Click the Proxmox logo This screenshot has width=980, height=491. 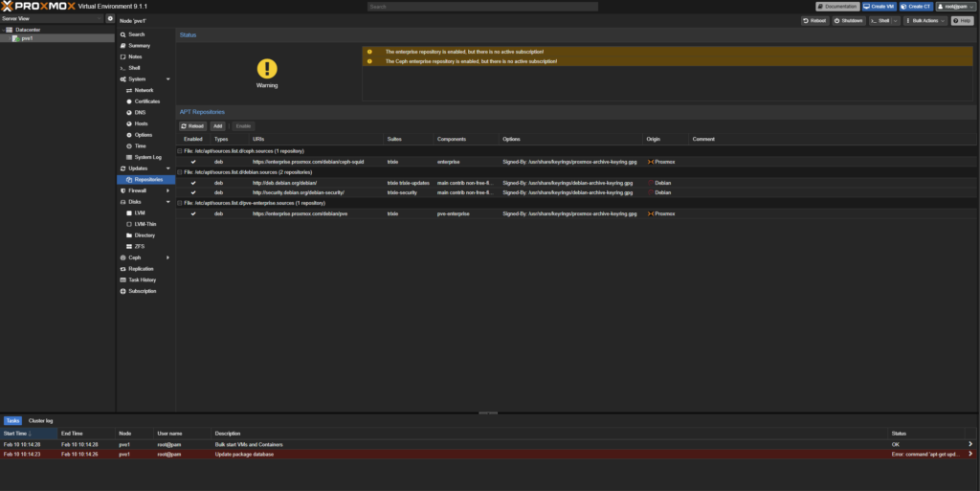pos(38,7)
